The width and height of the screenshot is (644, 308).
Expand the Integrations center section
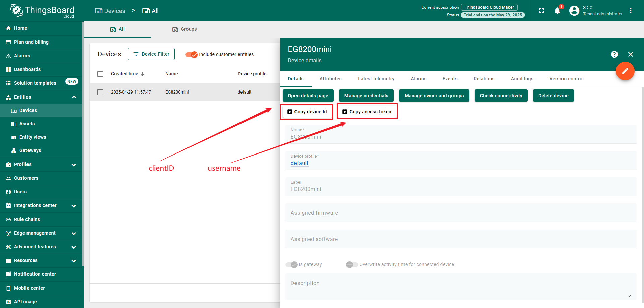74,206
